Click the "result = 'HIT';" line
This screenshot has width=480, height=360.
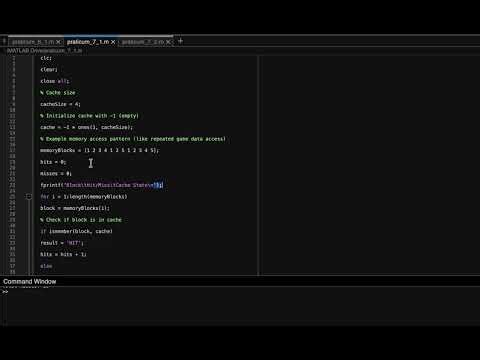point(62,243)
